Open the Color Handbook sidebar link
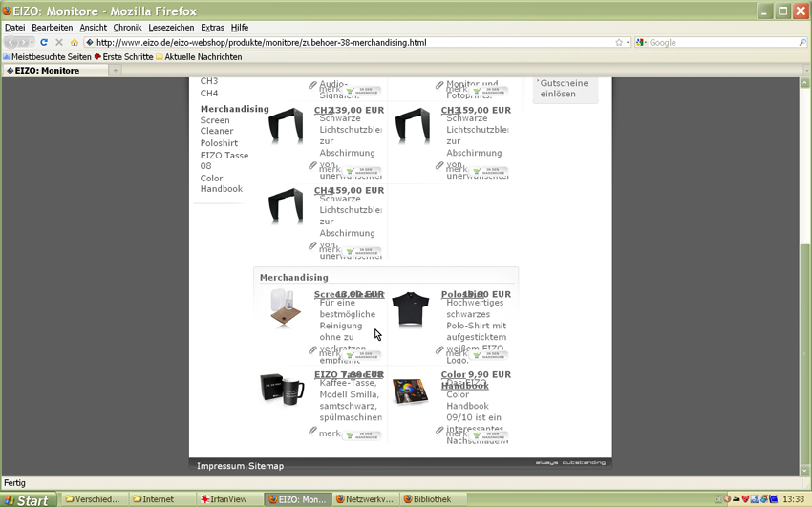 pyautogui.click(x=221, y=183)
